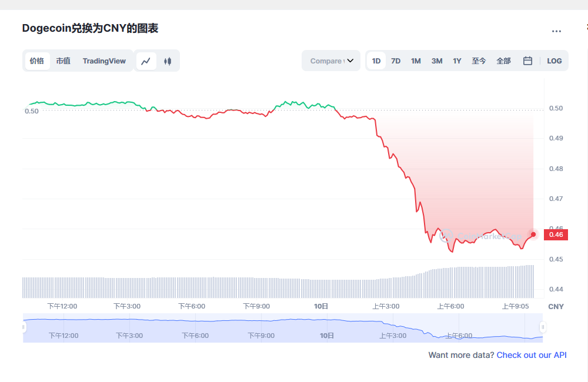Open the TradingView tab

click(104, 61)
